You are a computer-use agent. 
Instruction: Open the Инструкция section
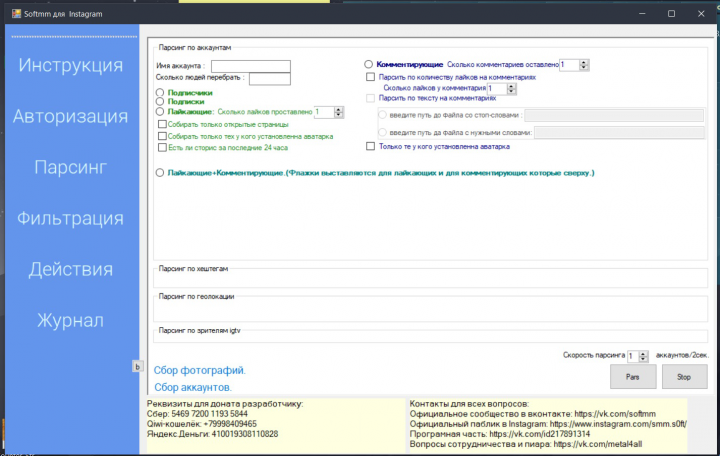(71, 65)
